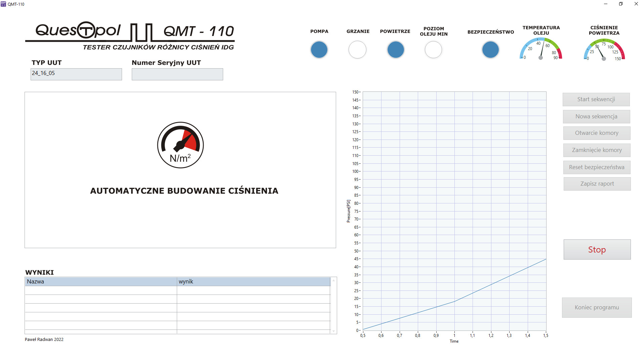Click the 1,5 tick on time axis

pos(546,335)
